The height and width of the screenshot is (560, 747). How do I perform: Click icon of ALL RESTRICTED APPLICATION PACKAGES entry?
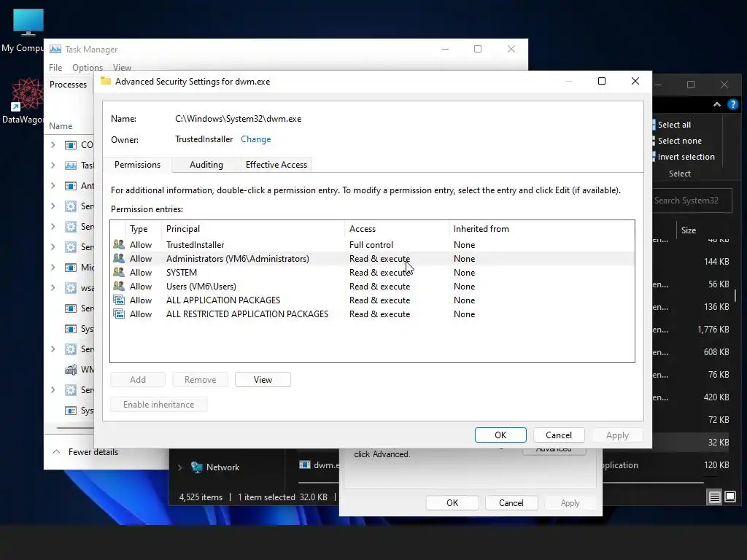[119, 314]
